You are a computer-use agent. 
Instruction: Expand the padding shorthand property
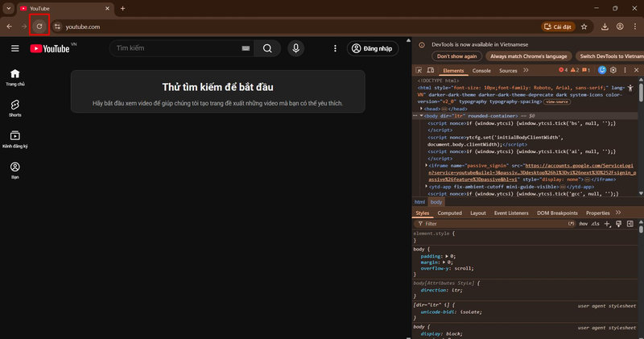[447, 256]
